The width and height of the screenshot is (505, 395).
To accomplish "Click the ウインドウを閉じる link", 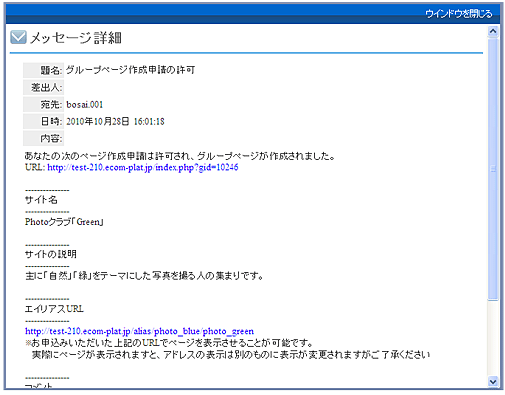I will (x=458, y=14).
